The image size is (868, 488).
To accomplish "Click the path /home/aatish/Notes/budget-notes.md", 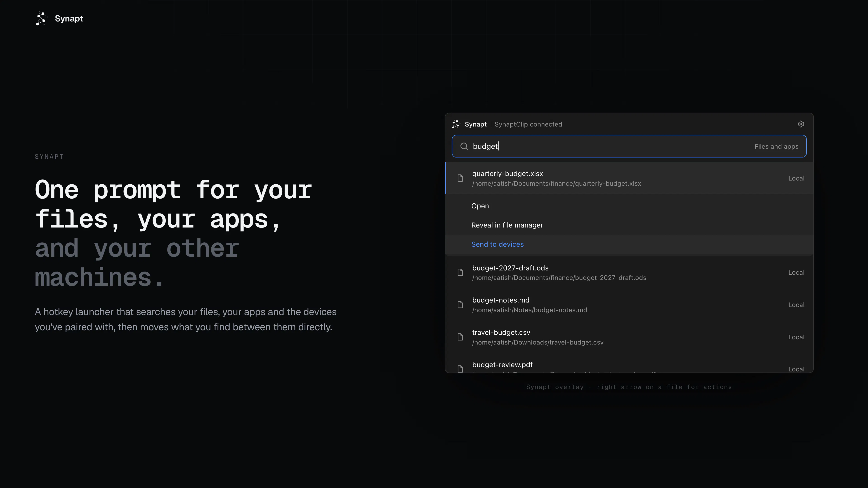I will [x=529, y=310].
